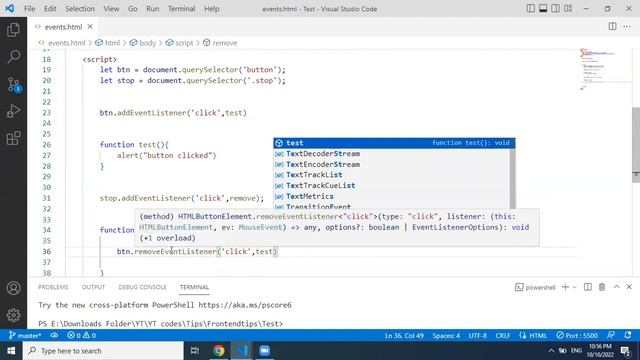Click the aka.ms/pscore6 link in terminal
The image size is (640, 360).
pos(245,305)
